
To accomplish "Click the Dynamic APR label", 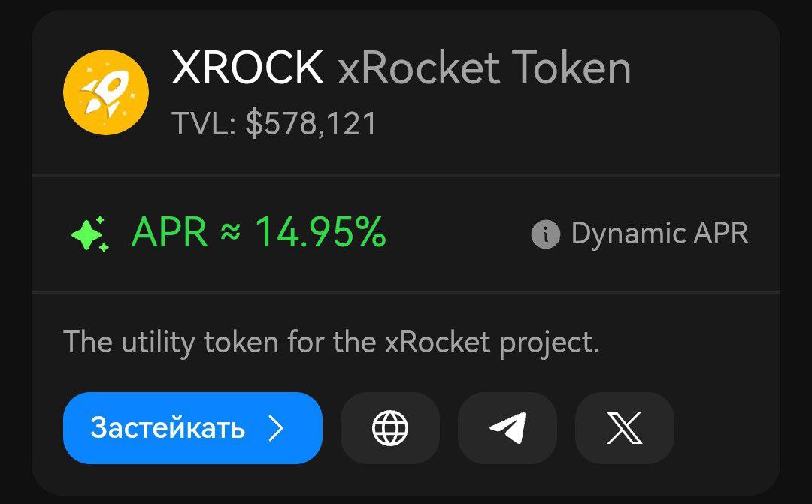I will (x=660, y=234).
